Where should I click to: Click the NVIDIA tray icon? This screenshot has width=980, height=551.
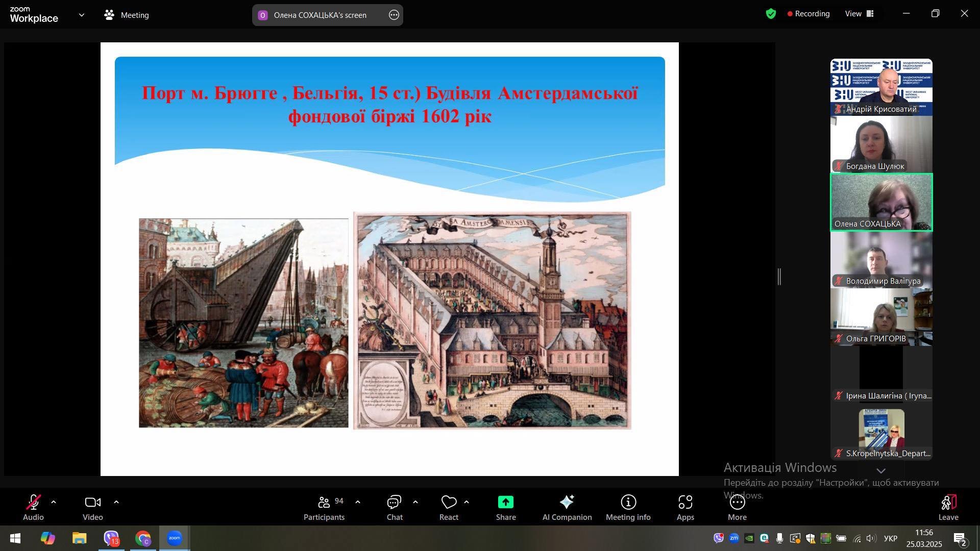(x=749, y=538)
